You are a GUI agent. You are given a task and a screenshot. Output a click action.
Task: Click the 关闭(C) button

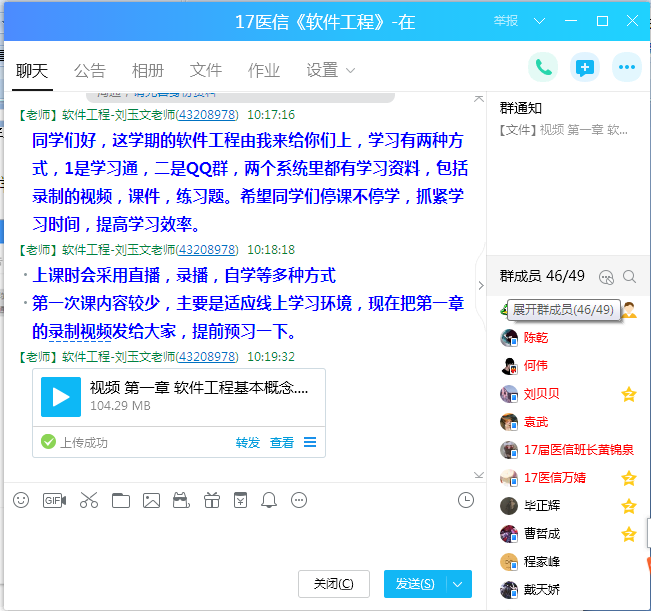point(334,584)
